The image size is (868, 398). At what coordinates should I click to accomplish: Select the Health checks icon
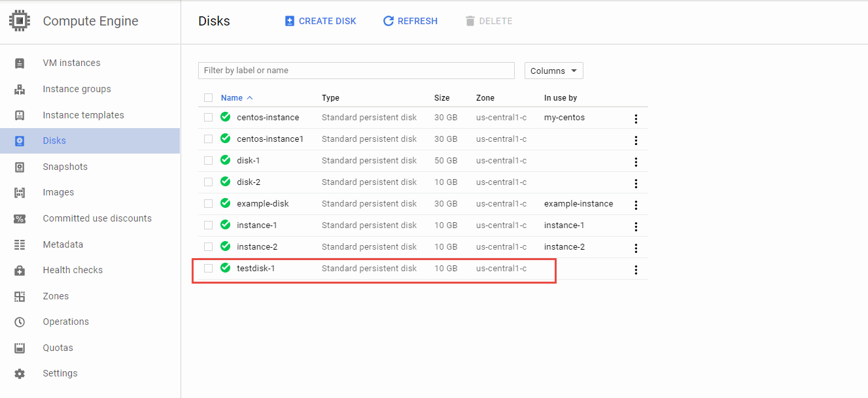pos(20,270)
